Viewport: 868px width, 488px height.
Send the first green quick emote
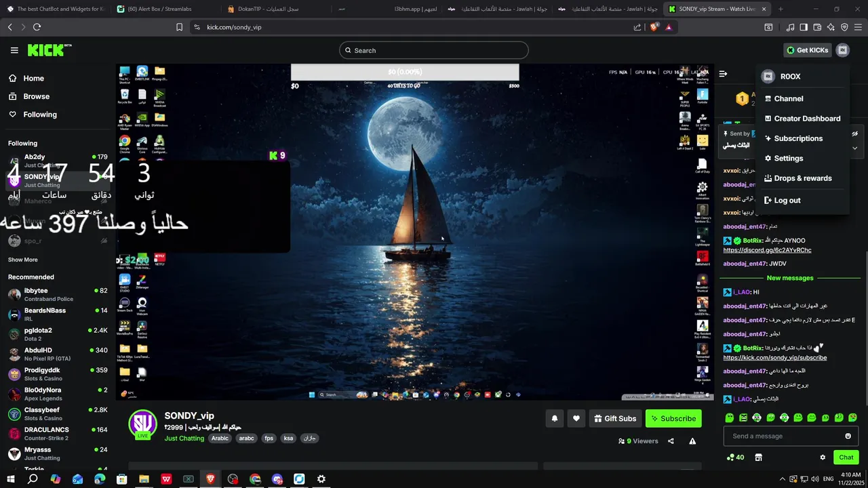[x=730, y=418]
